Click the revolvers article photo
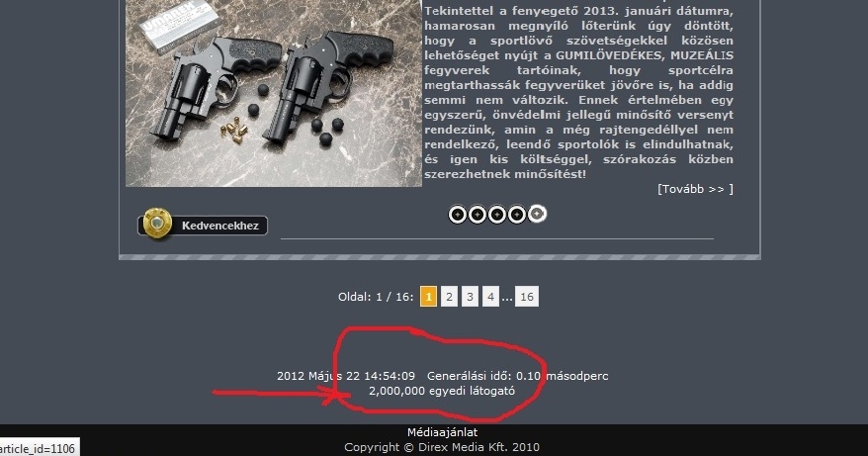 tap(274, 93)
